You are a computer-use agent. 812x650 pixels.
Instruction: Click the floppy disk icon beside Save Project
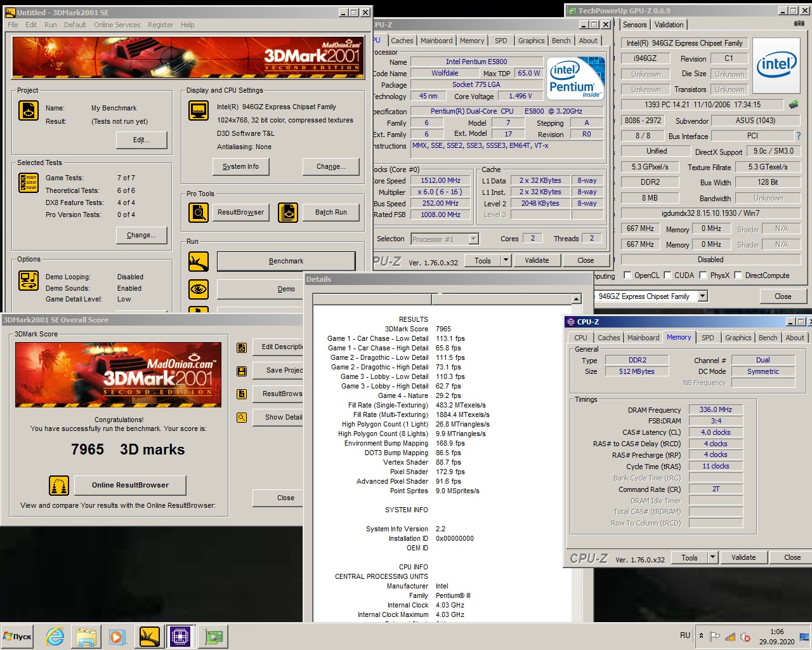click(242, 371)
